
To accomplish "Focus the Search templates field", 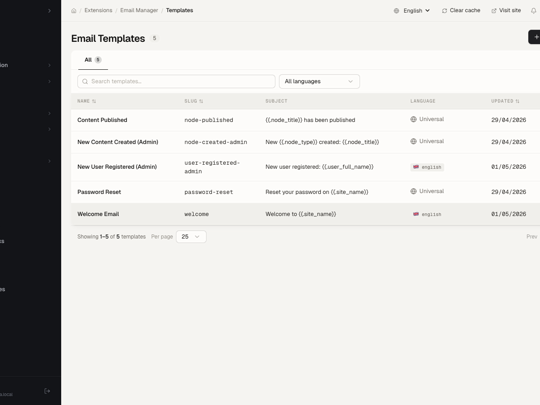I will 176,81.
